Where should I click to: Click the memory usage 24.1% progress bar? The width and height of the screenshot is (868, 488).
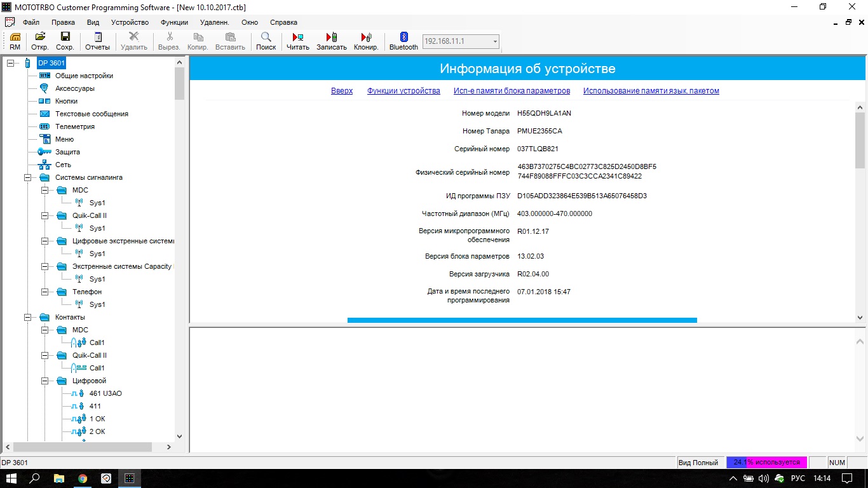pyautogui.click(x=767, y=463)
